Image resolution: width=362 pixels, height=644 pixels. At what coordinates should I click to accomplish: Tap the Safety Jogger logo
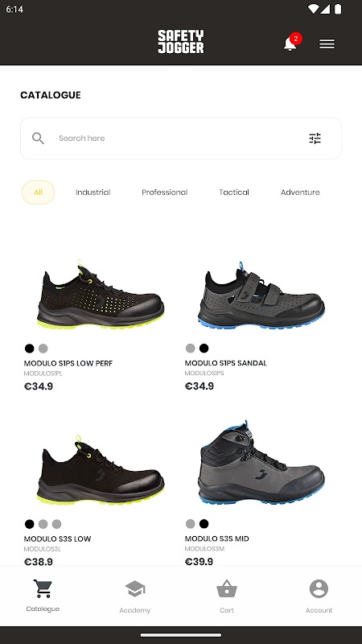181,42
